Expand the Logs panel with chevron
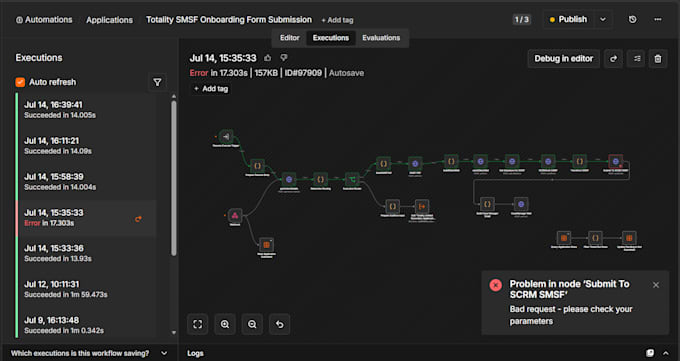This screenshot has height=361, width=680. [x=666, y=353]
